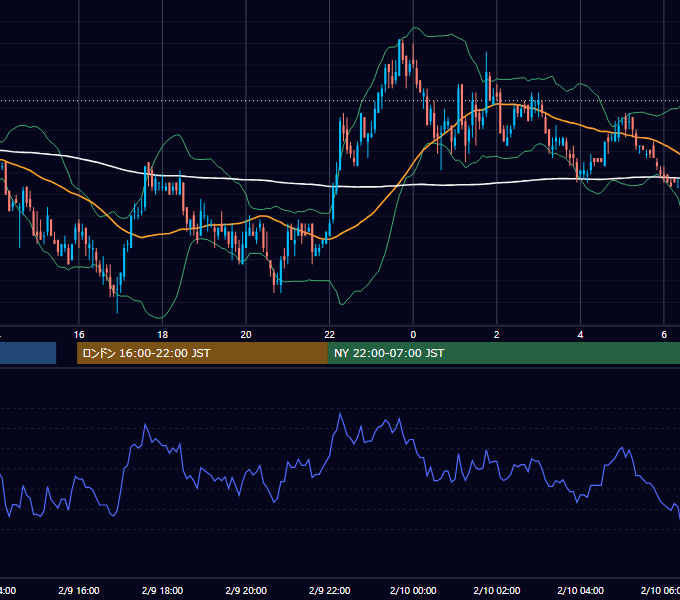
Task: Click the "2" hour label on the price chart axis
Action: [x=497, y=335]
